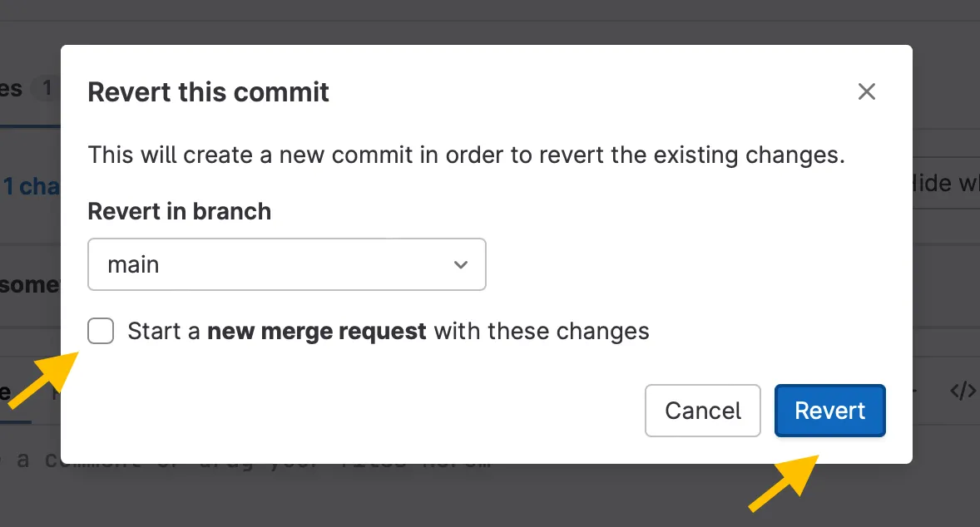This screenshot has height=527, width=980.
Task: Select the Write tab in comment editor
Action: [7, 392]
